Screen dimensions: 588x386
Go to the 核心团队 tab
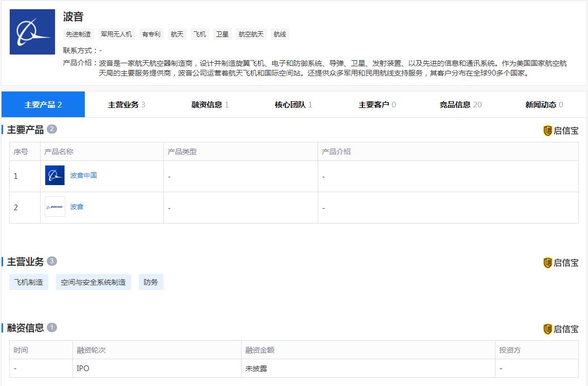point(293,105)
